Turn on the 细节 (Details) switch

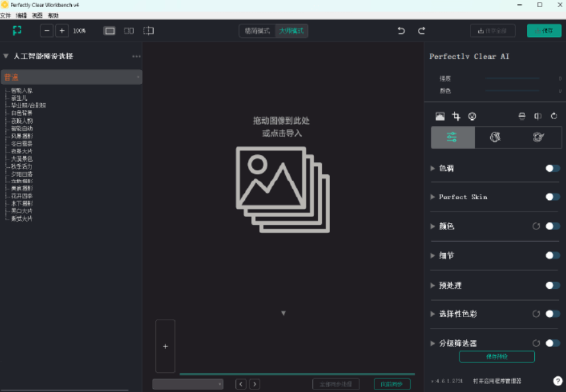point(551,256)
